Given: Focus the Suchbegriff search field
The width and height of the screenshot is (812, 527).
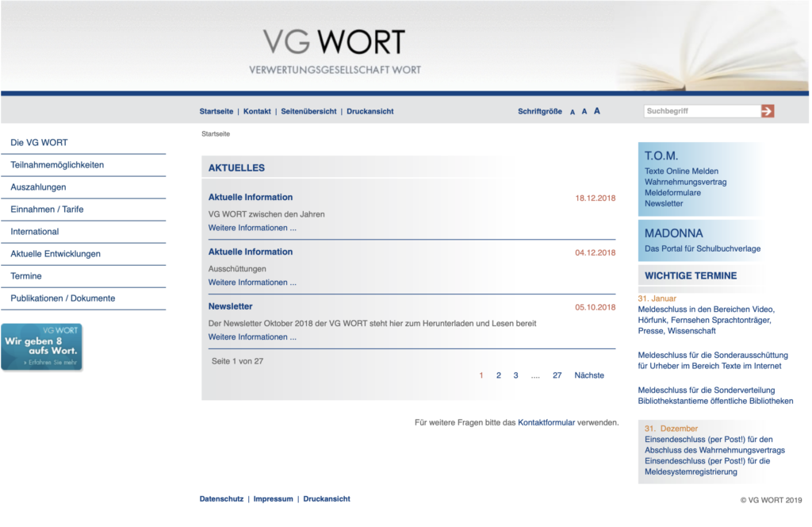Looking at the screenshot, I should [x=703, y=111].
